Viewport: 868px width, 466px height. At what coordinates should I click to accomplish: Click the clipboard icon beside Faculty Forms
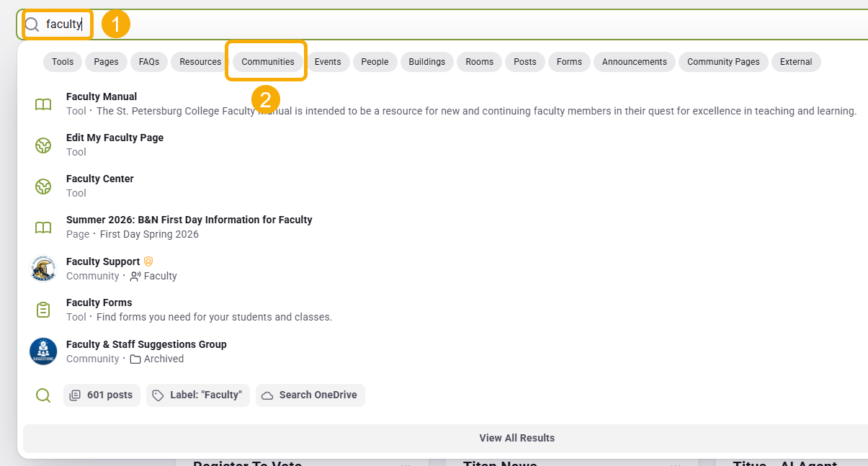point(43,310)
